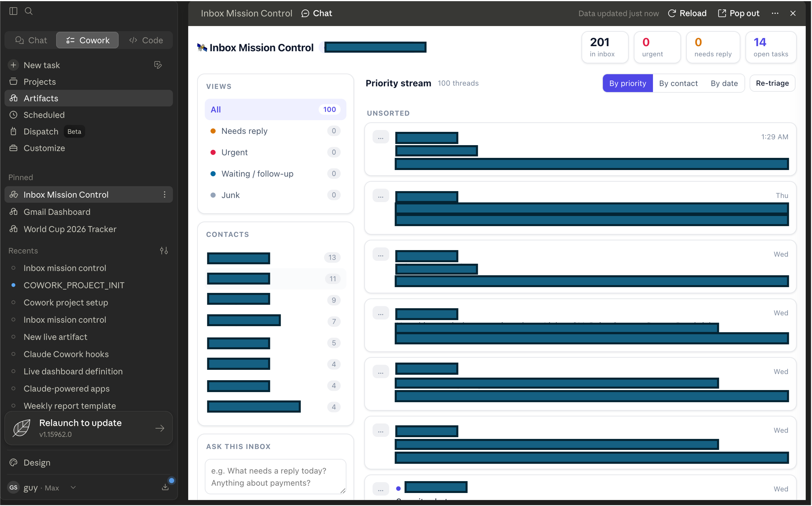Select the contact with 7 threads
This screenshot has height=506, width=812.
275,322
